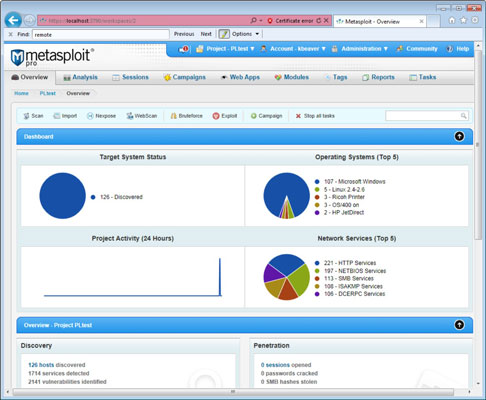Viewport: 486px width, 400px height.
Task: Click the search magnifier in address bar
Action: coord(253,21)
